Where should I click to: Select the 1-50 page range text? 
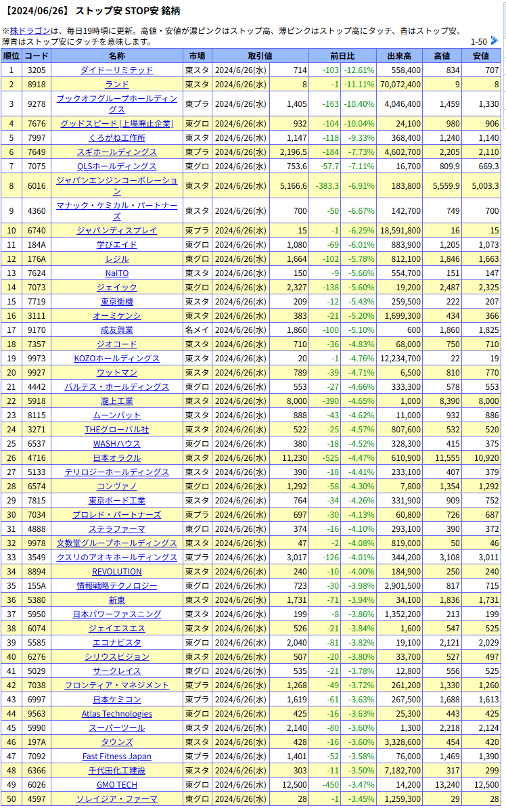pyautogui.click(x=479, y=42)
